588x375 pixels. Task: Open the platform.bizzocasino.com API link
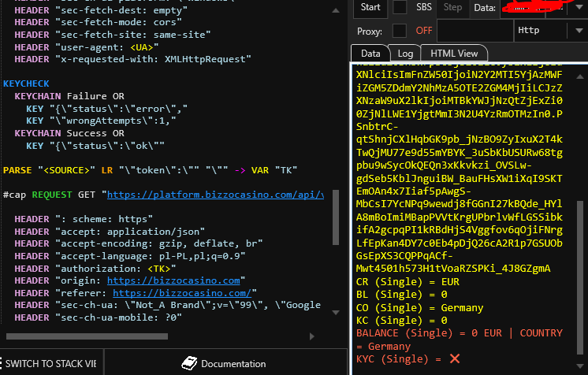[215, 195]
